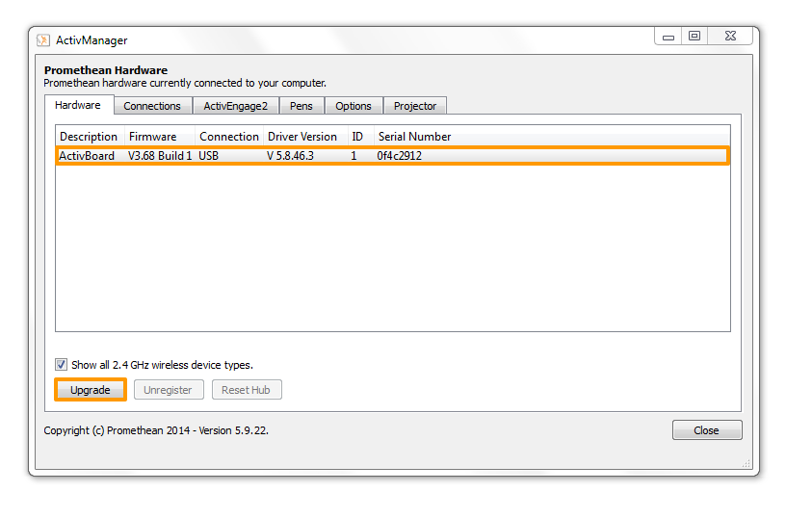The height and width of the screenshot is (518, 812).
Task: Switch to the Hardware tab
Action: [78, 105]
